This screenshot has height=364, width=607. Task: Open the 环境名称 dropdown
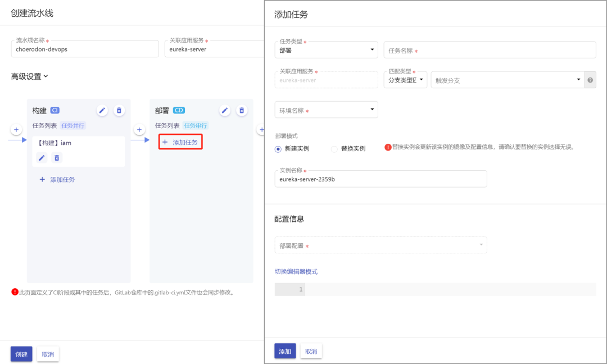click(x=326, y=110)
